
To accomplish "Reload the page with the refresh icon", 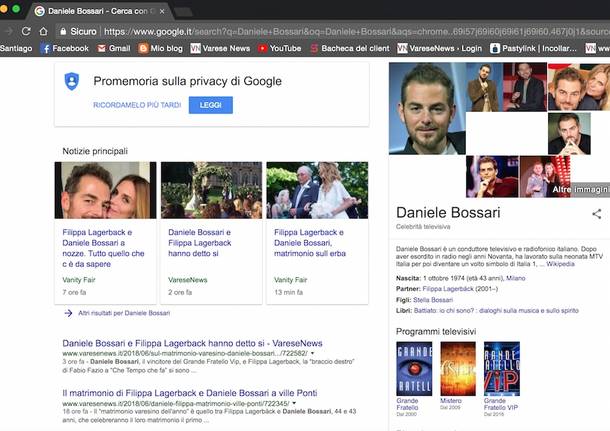I will point(26,31).
